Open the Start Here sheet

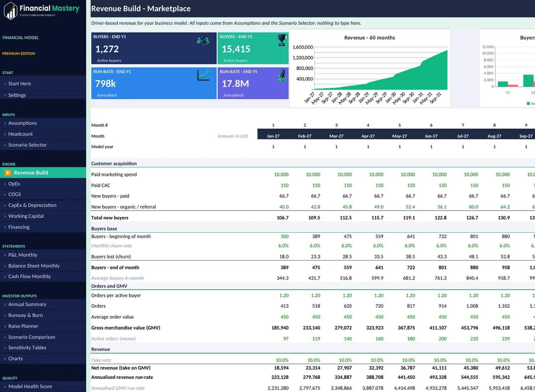click(43, 84)
